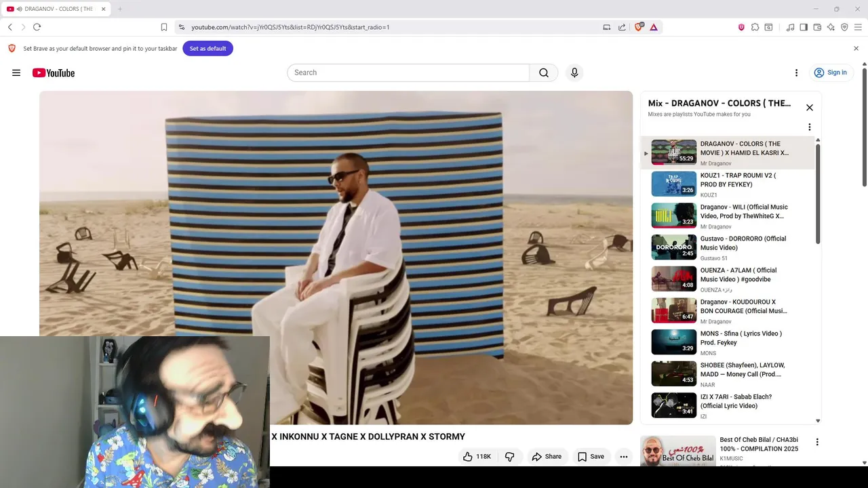This screenshot has height=488, width=868.
Task: Close the DRAGANOV - COLORS tab
Action: pyautogui.click(x=104, y=9)
